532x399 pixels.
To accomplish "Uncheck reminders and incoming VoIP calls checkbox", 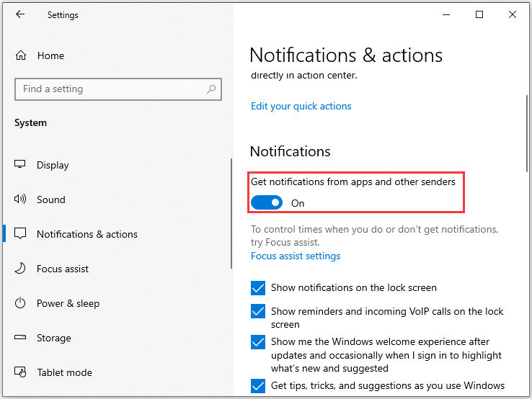I will click(258, 312).
